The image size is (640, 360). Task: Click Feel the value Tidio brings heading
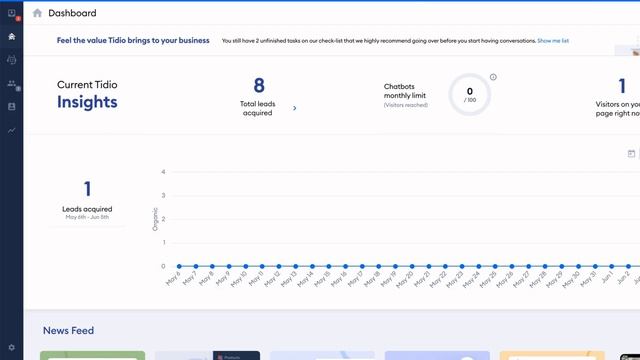(133, 40)
